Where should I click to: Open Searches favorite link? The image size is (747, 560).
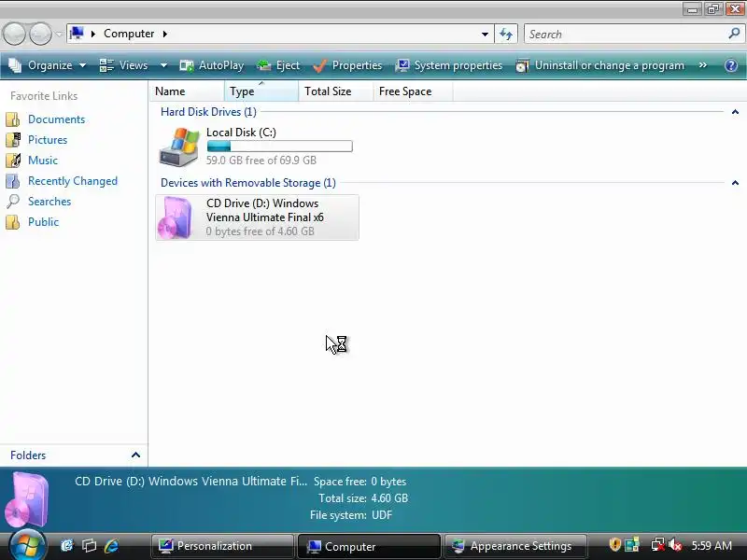pyautogui.click(x=49, y=202)
